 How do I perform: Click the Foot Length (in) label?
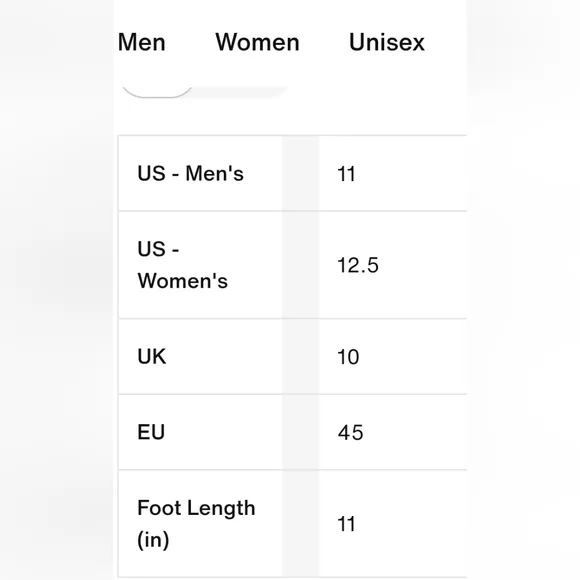pos(196,523)
